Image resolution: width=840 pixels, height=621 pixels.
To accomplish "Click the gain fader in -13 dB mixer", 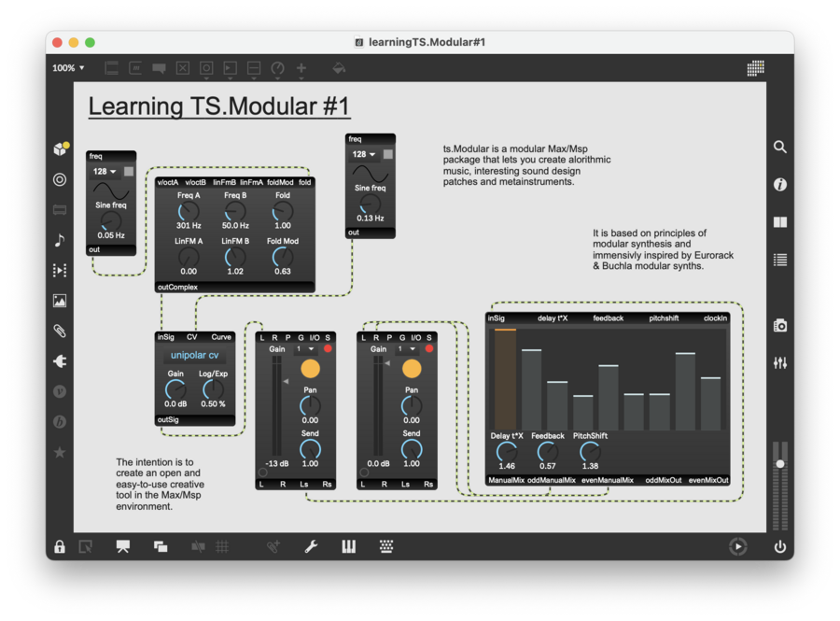I will point(276,406).
